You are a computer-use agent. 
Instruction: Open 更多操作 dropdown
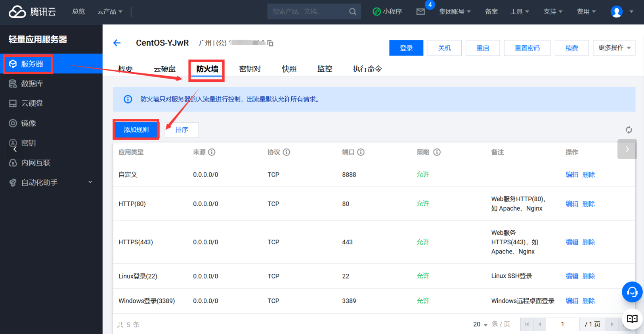[x=614, y=48]
